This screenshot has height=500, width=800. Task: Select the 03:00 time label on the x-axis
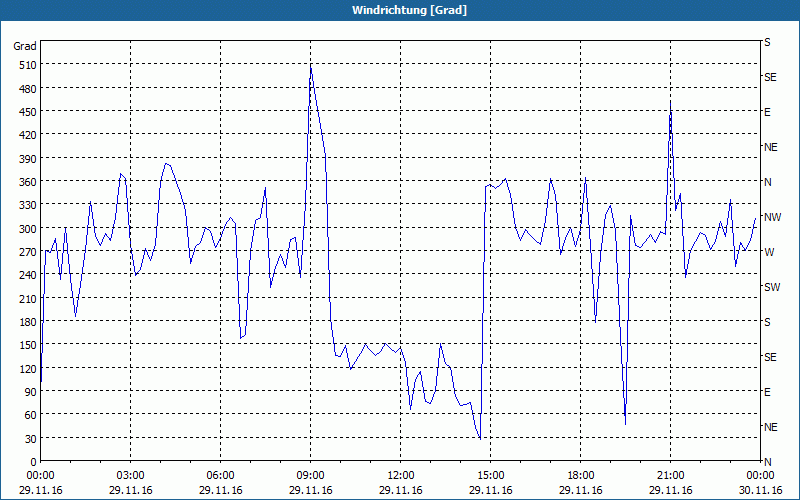click(x=131, y=476)
